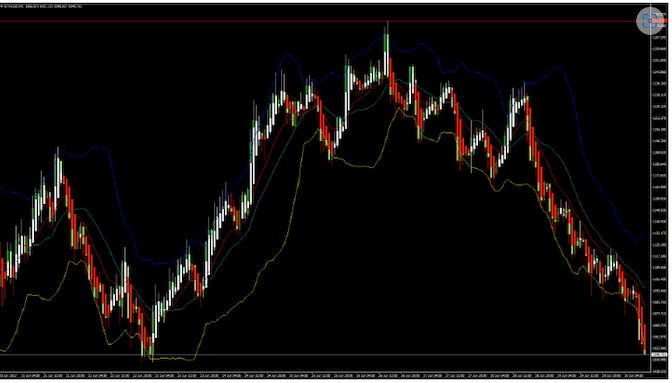The width and height of the screenshot is (672, 383).
Task: Click the time axis along the chart bottom
Action: coord(325,375)
